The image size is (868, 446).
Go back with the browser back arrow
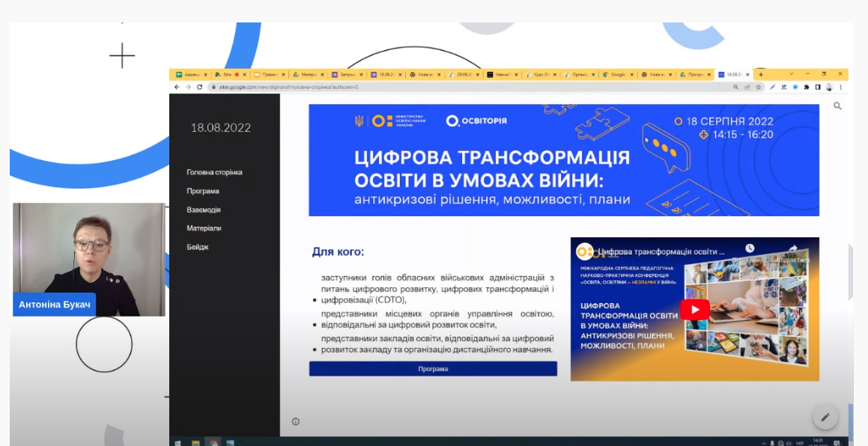tap(177, 87)
